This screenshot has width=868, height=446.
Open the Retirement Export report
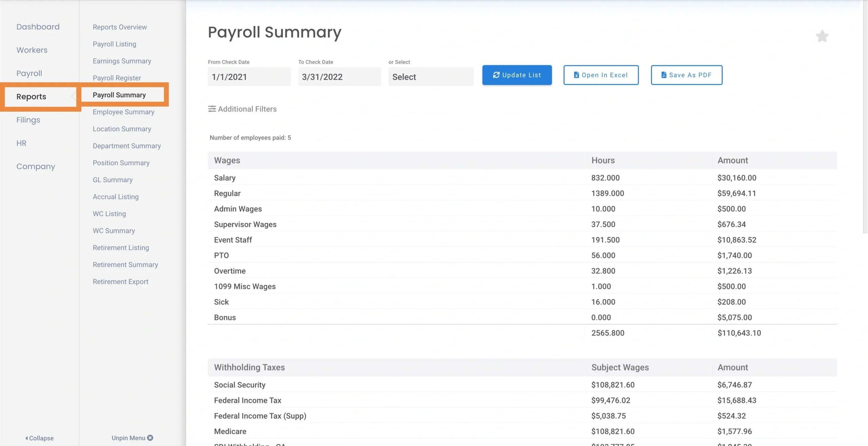[120, 281]
